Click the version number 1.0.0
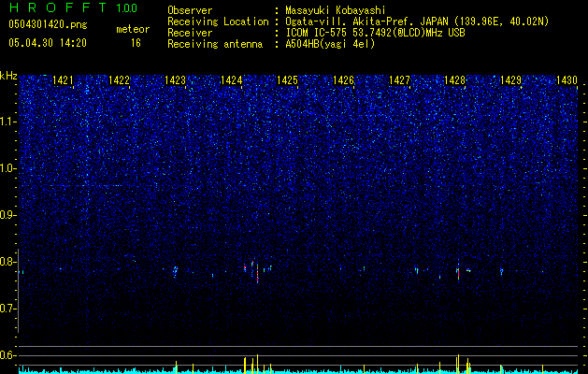Screen dimensions: 588x374 point(126,7)
